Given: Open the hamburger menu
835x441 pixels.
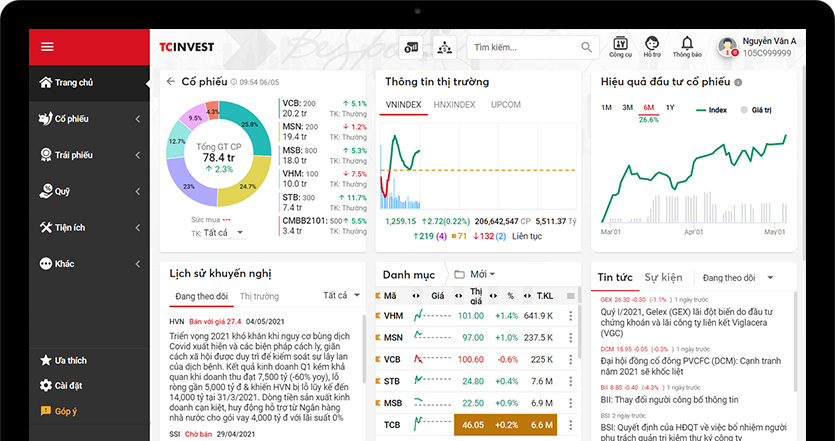Looking at the screenshot, I should (47, 47).
